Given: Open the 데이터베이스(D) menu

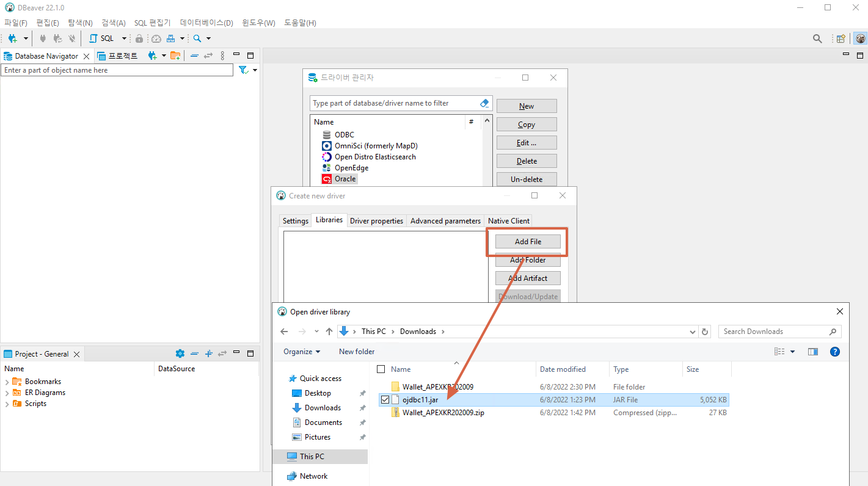Looking at the screenshot, I should pos(206,23).
